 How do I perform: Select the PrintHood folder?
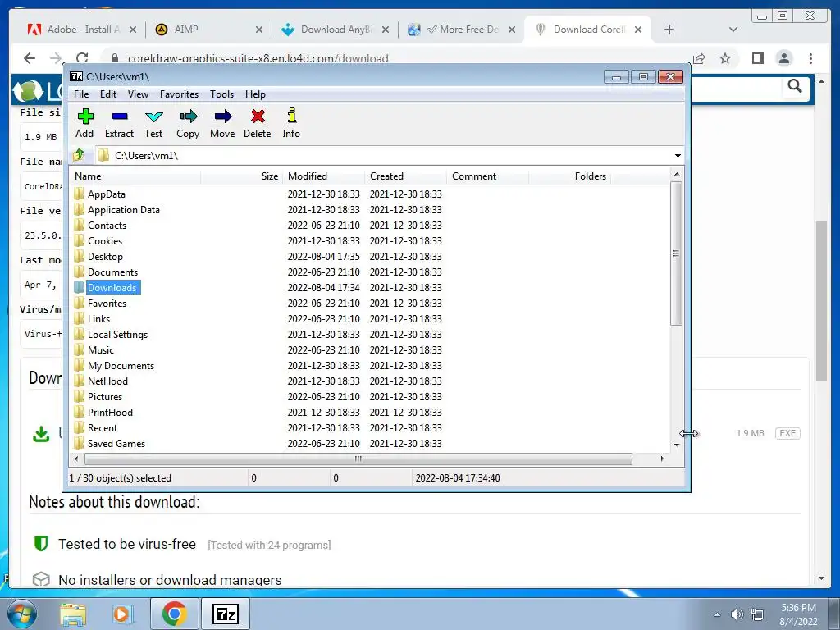pyautogui.click(x=110, y=413)
